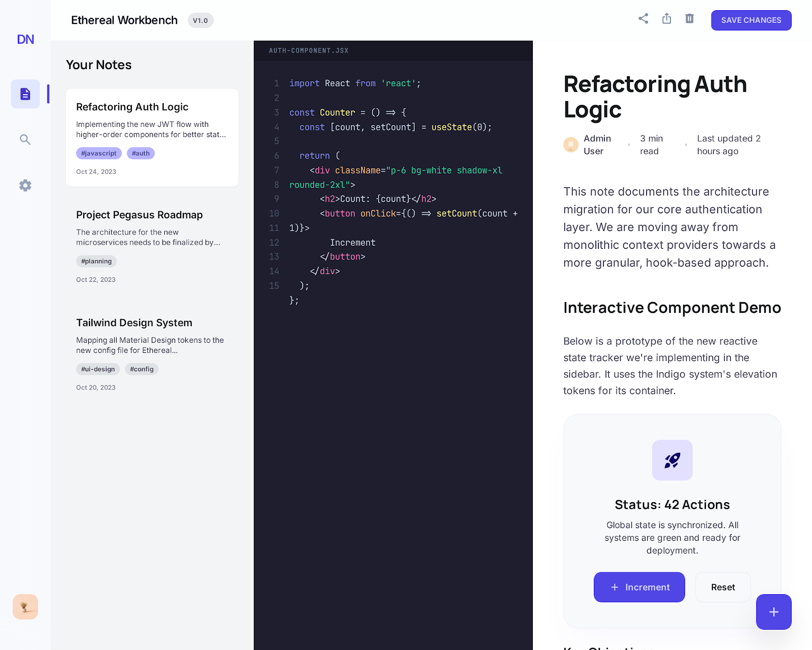
Task: Open settings from the sidebar
Action: pos(25,185)
